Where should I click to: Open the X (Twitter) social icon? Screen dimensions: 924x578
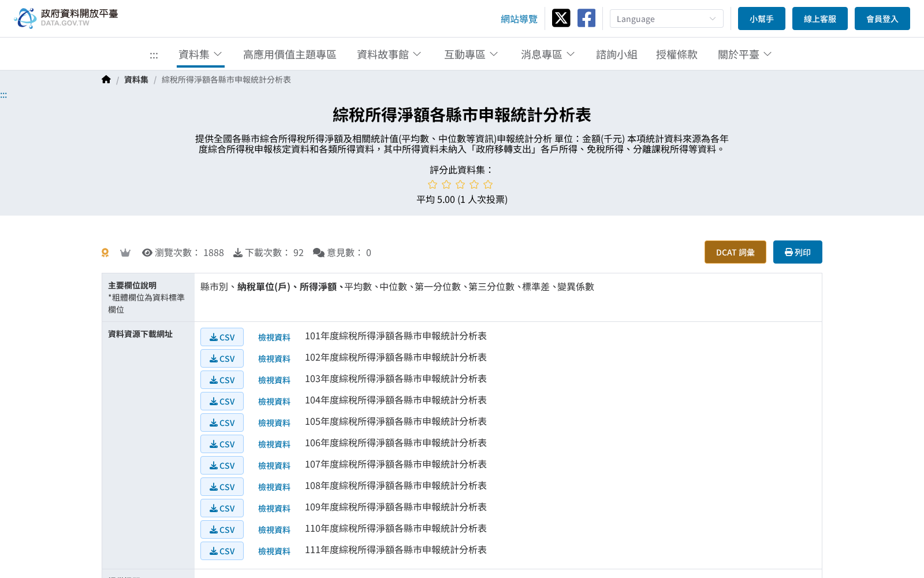(561, 18)
